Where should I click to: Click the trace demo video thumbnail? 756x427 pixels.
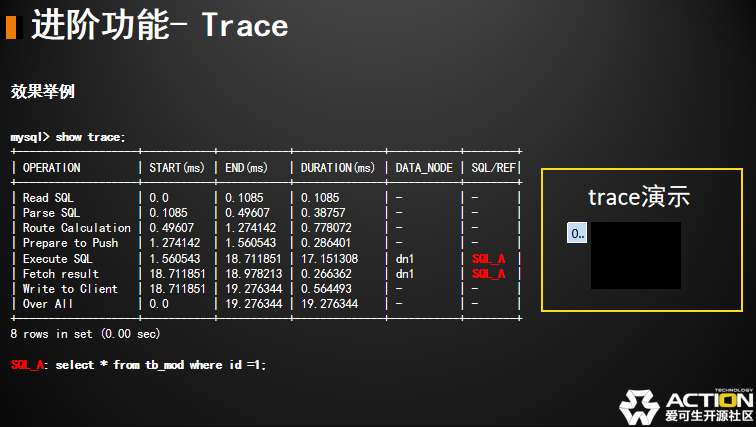tap(635, 255)
